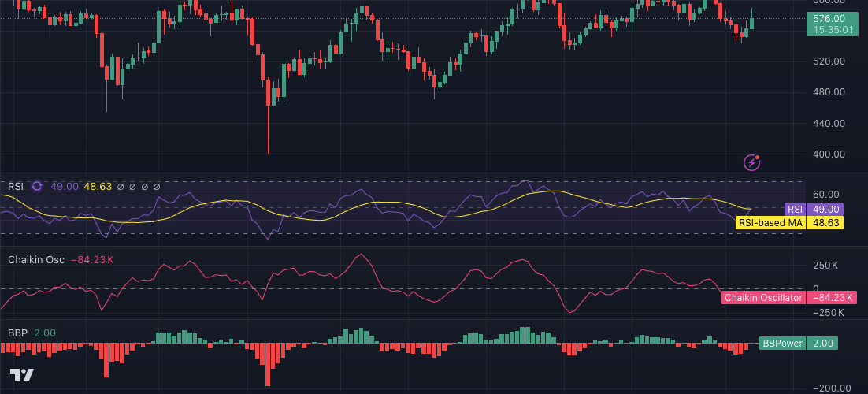Click the green BBPower scale label

[782, 344]
